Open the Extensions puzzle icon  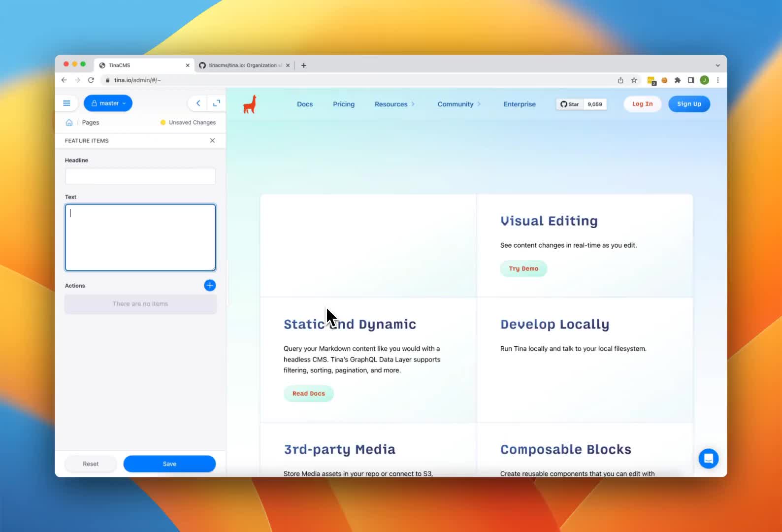point(678,80)
